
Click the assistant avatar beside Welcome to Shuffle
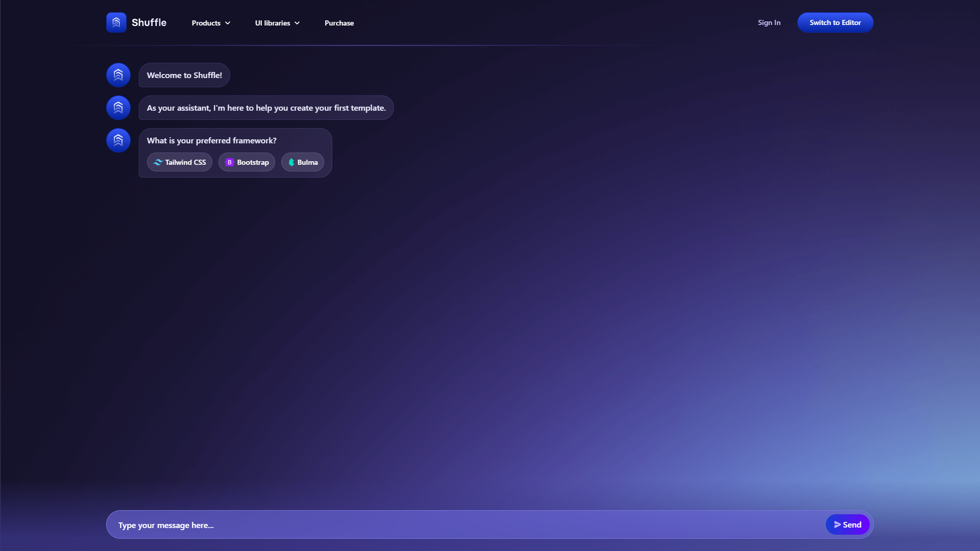click(x=118, y=75)
